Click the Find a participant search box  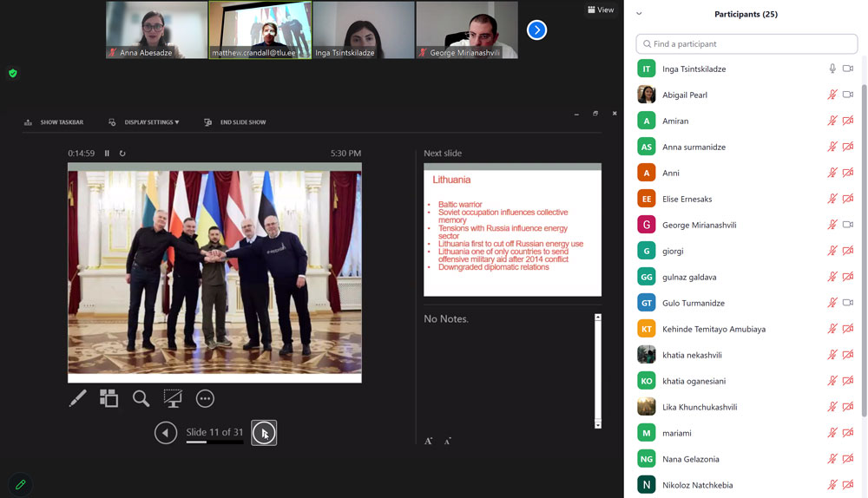click(746, 43)
